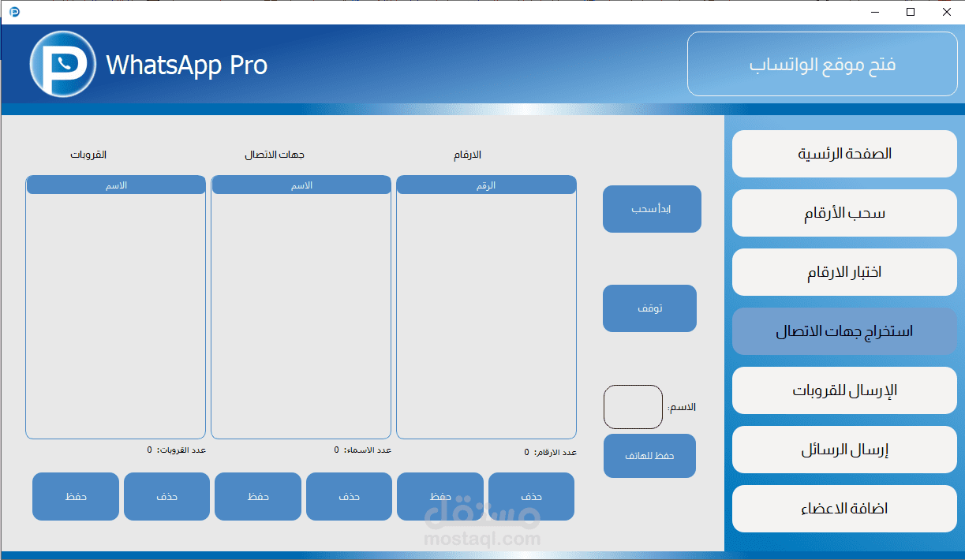The width and height of the screenshot is (965, 560).
Task: Minimize the WhatsApp Pro window
Action: point(875,12)
